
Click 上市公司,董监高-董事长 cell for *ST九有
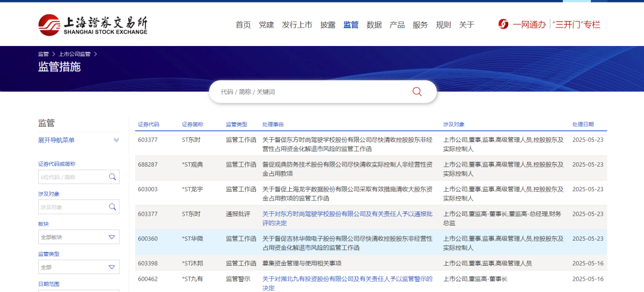[475, 279]
